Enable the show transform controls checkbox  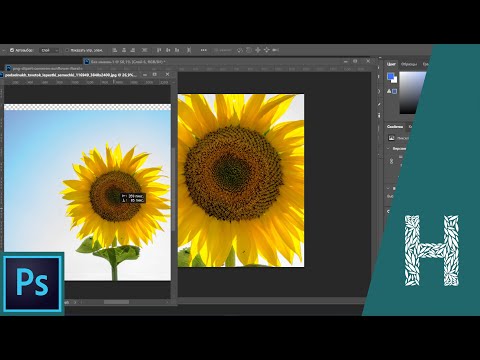[x=67, y=50]
